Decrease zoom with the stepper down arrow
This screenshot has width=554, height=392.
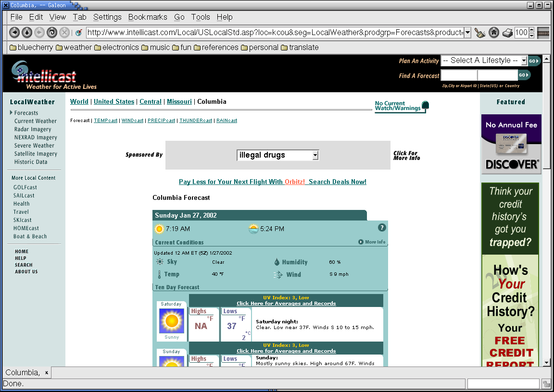[531, 35]
